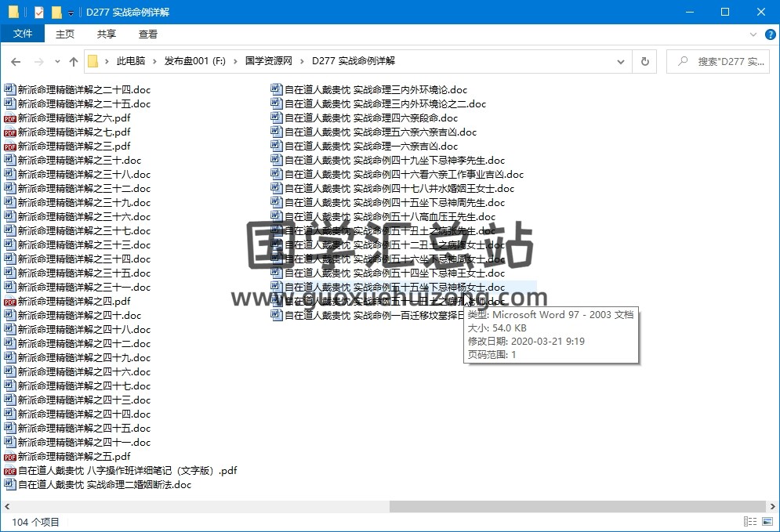Click 国学资源网 in the address breadcrumb
Image resolution: width=780 pixels, height=532 pixels.
click(x=268, y=61)
